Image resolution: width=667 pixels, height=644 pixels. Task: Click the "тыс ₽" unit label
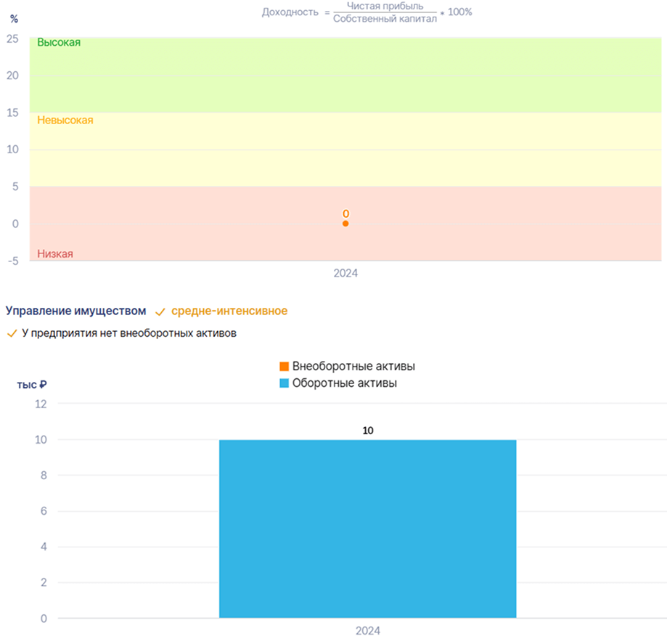point(32,385)
